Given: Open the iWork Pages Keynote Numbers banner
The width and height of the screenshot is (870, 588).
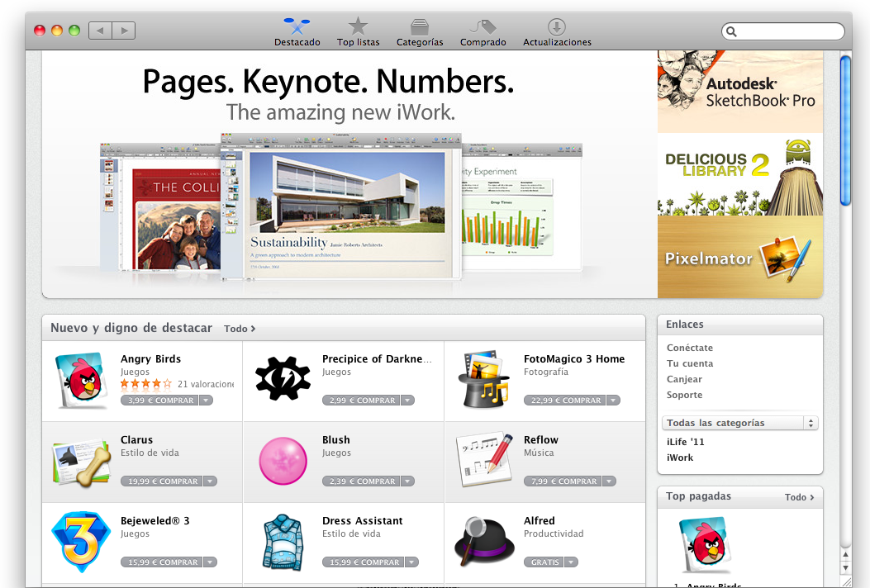Looking at the screenshot, I should [349, 174].
